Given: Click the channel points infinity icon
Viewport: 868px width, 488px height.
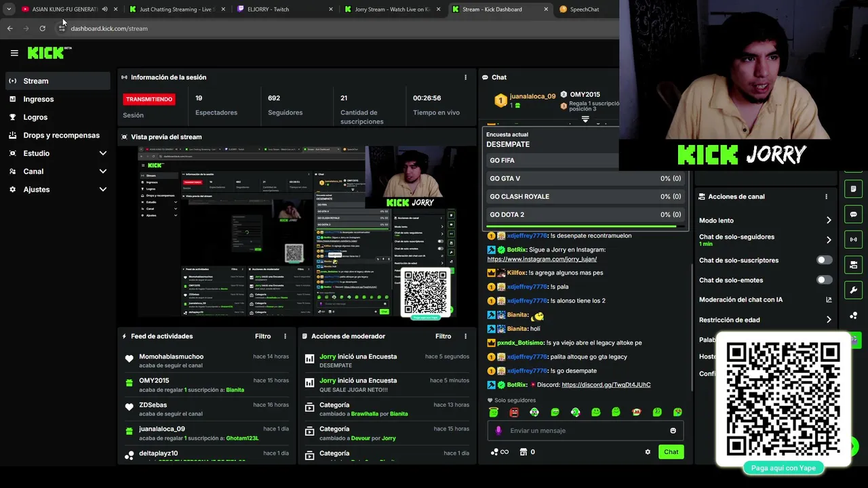Looking at the screenshot, I should pyautogui.click(x=499, y=452).
